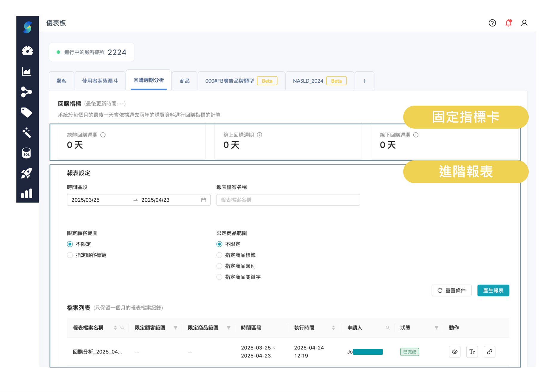The height and width of the screenshot is (392, 555).
Task: Open the date range calendar picker
Action: (x=204, y=200)
